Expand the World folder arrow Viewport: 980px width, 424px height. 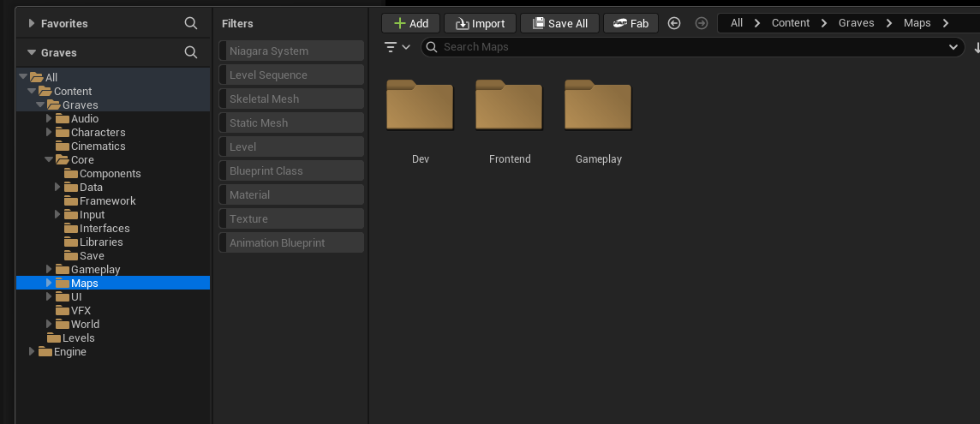(x=50, y=324)
